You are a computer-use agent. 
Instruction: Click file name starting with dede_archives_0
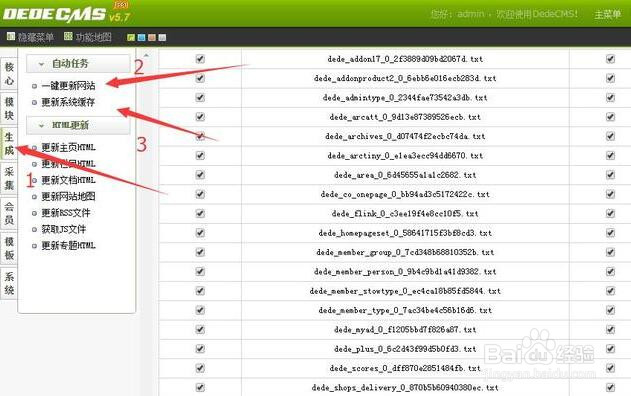[x=405, y=136]
